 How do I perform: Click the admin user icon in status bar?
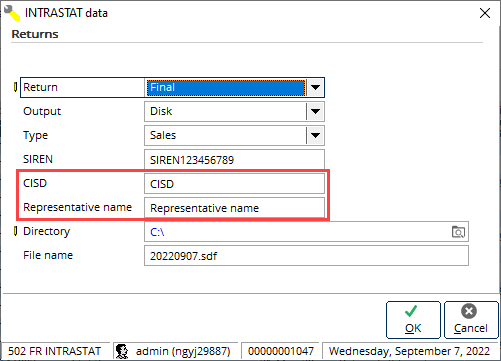click(x=122, y=351)
